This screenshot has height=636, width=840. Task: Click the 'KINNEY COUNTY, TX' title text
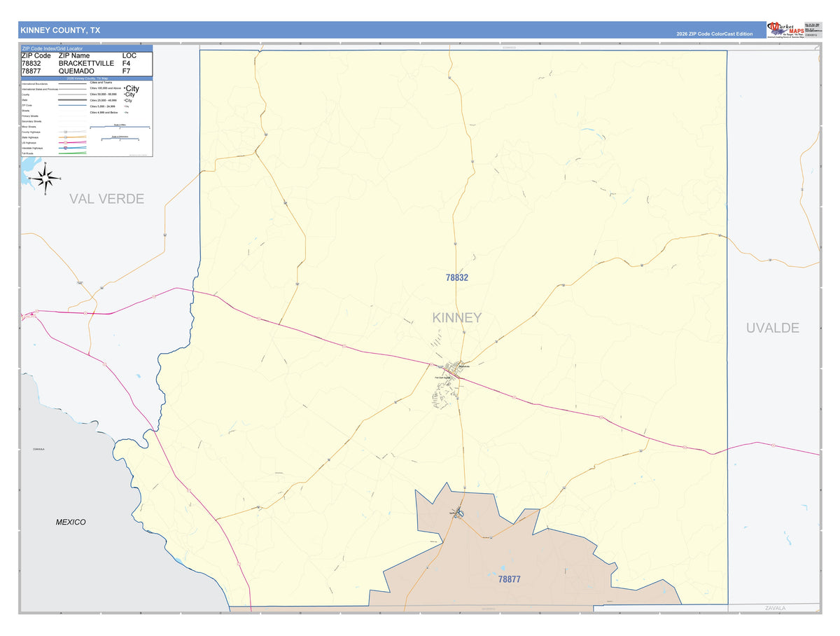[60, 30]
